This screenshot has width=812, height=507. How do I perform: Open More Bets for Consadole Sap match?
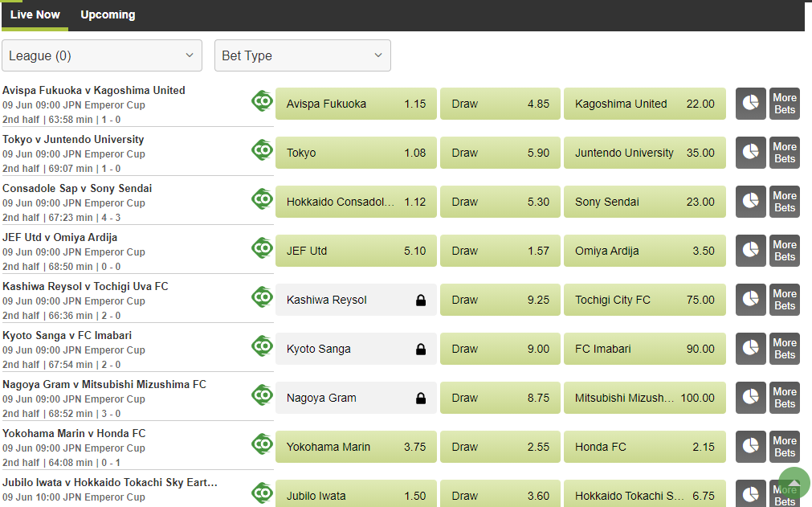coord(785,202)
